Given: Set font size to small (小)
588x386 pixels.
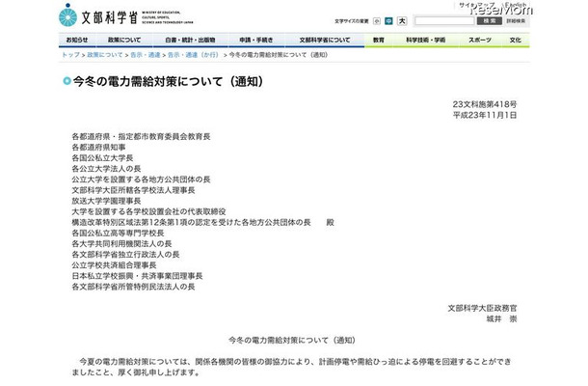Looking at the screenshot, I should [x=377, y=21].
